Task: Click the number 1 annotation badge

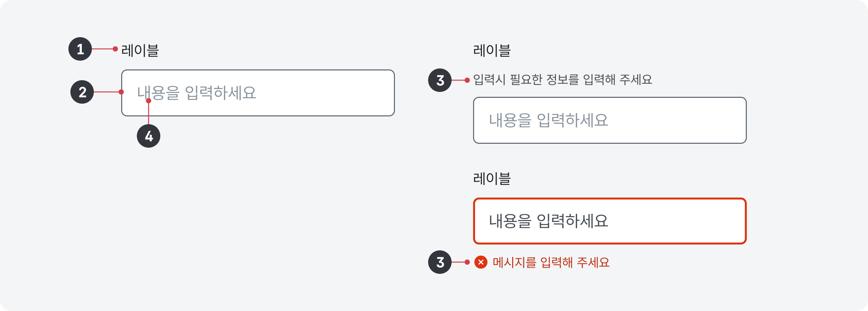Action: [x=80, y=49]
